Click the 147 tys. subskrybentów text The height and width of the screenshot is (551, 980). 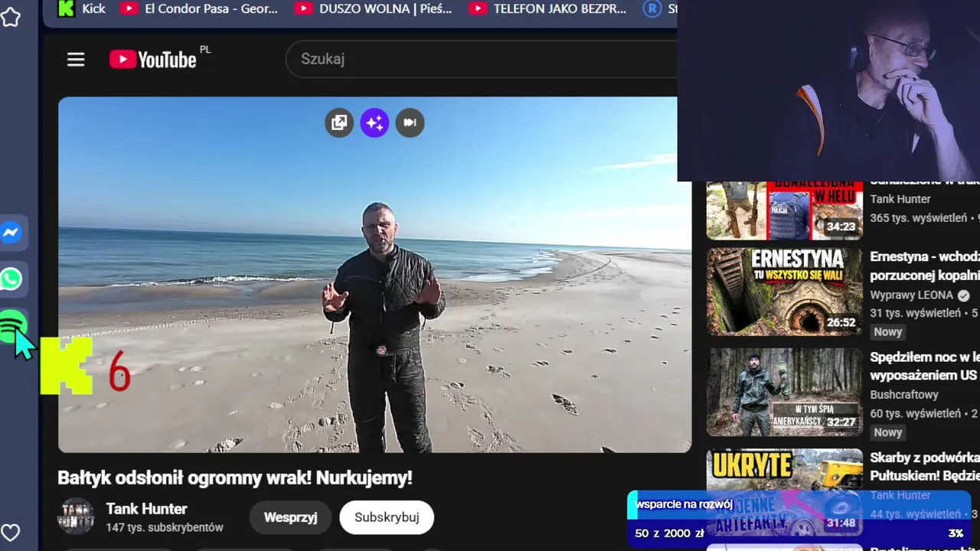point(165,527)
